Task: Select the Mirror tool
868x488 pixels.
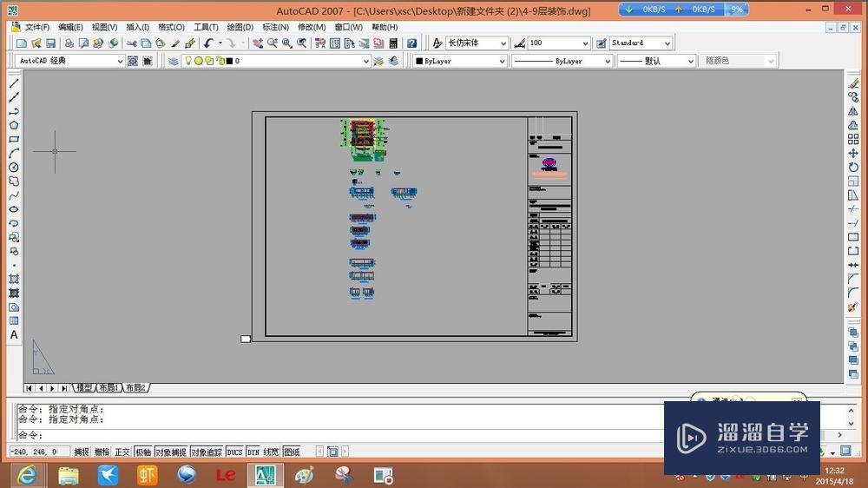Action: 853,111
